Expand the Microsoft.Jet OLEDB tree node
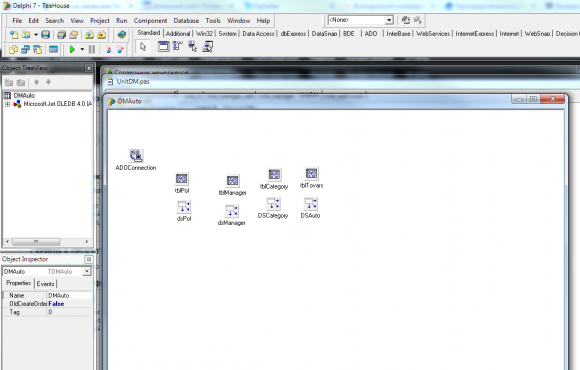580x370 pixels. coord(7,104)
